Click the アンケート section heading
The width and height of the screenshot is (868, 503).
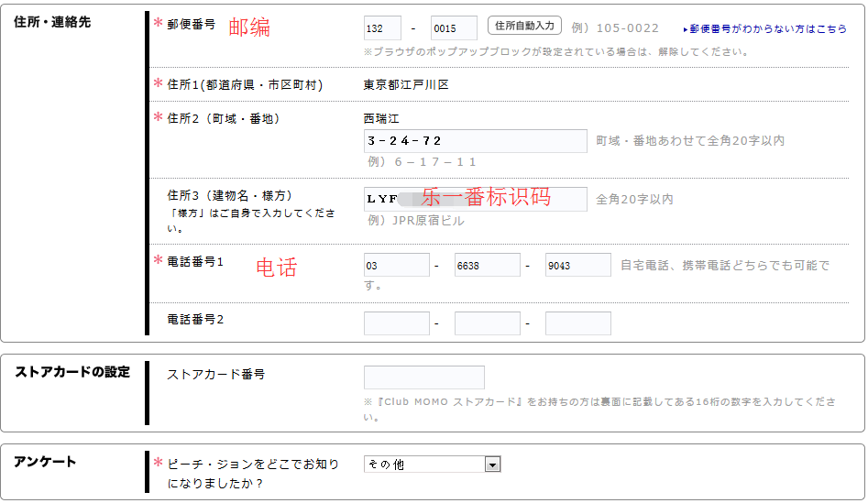[x=45, y=462]
